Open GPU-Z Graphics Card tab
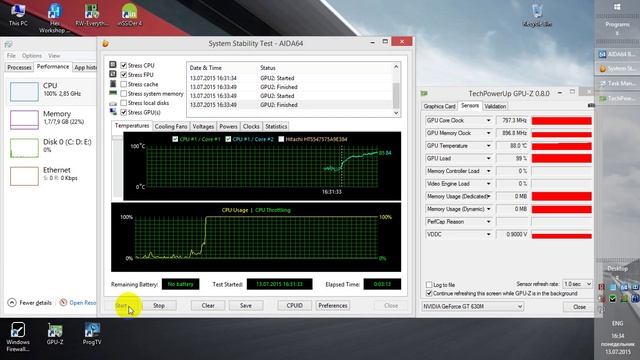 (439, 106)
